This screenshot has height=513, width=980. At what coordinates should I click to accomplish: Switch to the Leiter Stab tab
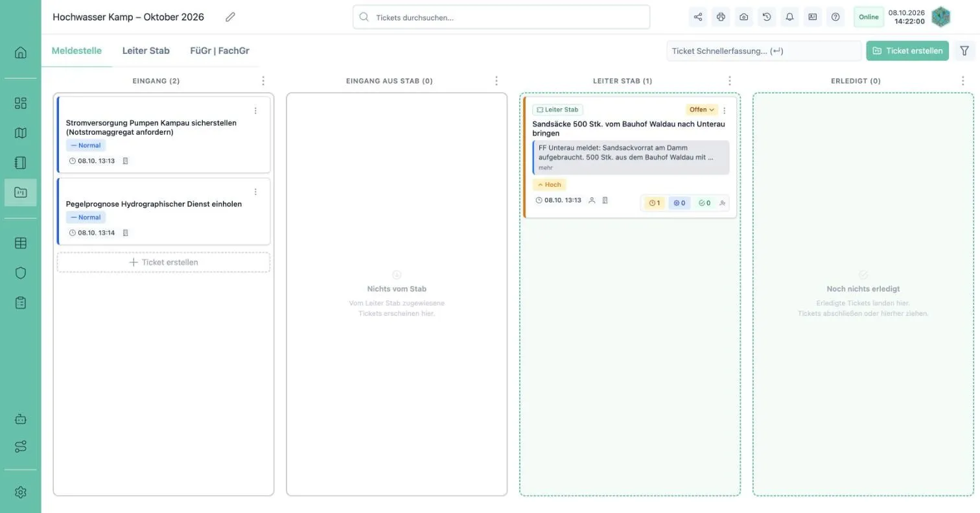146,51
